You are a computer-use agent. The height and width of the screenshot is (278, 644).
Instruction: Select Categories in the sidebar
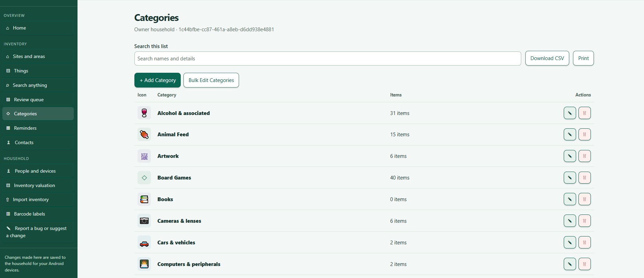[x=38, y=114]
